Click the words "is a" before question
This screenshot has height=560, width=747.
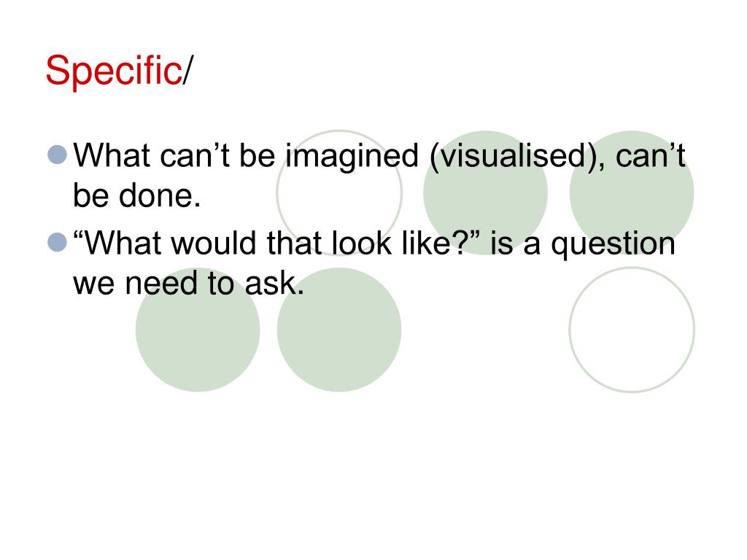point(515,244)
